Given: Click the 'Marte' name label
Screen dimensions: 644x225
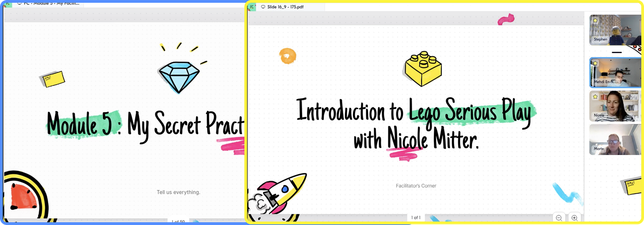Looking at the screenshot, I should pos(599,149).
